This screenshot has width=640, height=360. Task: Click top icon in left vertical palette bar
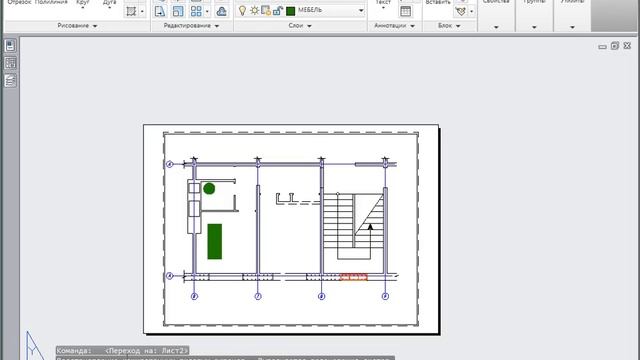coord(10,45)
